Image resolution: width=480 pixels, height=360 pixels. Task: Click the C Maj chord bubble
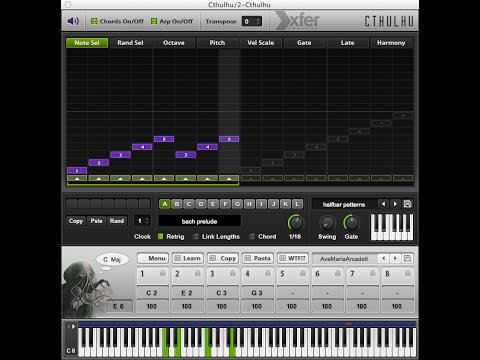click(x=112, y=260)
